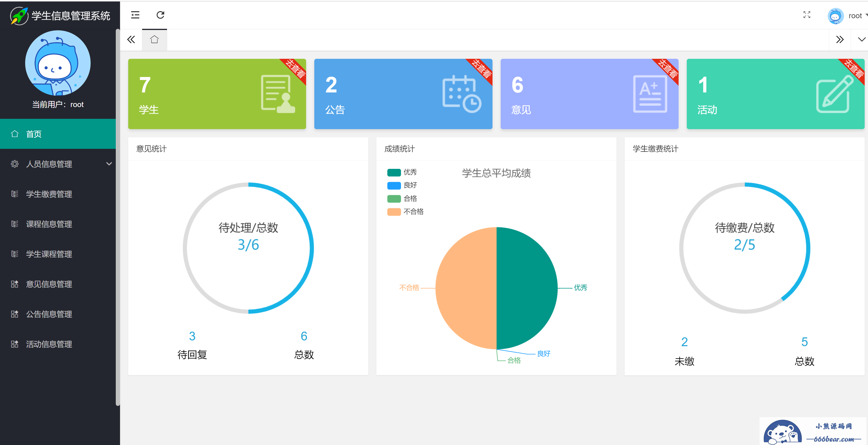Select the home tab icon
Image resolution: width=868 pixels, height=445 pixels.
[x=154, y=40]
